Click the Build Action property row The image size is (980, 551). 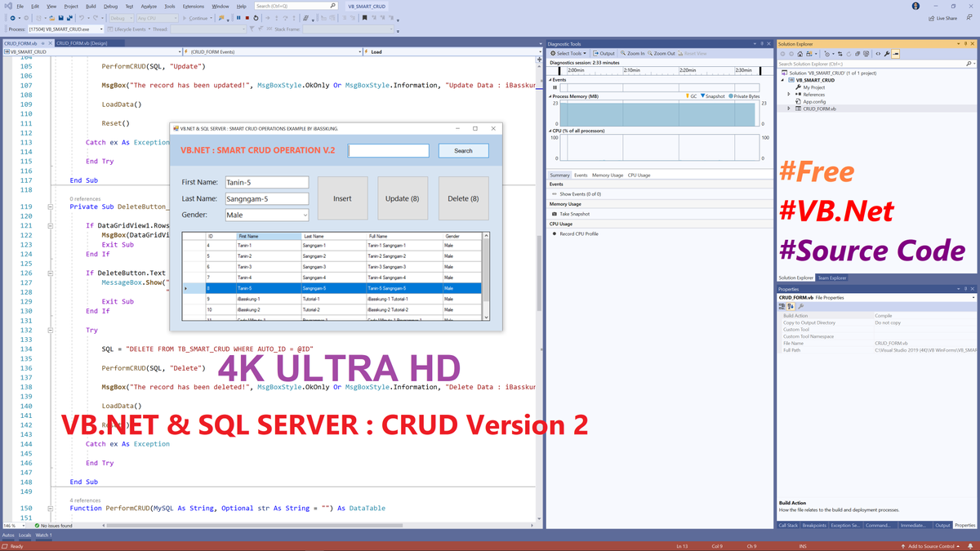(x=878, y=315)
